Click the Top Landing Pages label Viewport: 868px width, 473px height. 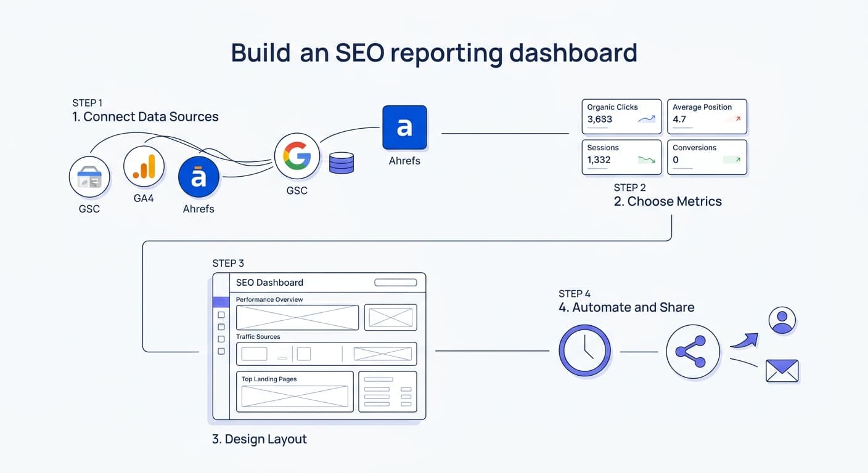269,379
